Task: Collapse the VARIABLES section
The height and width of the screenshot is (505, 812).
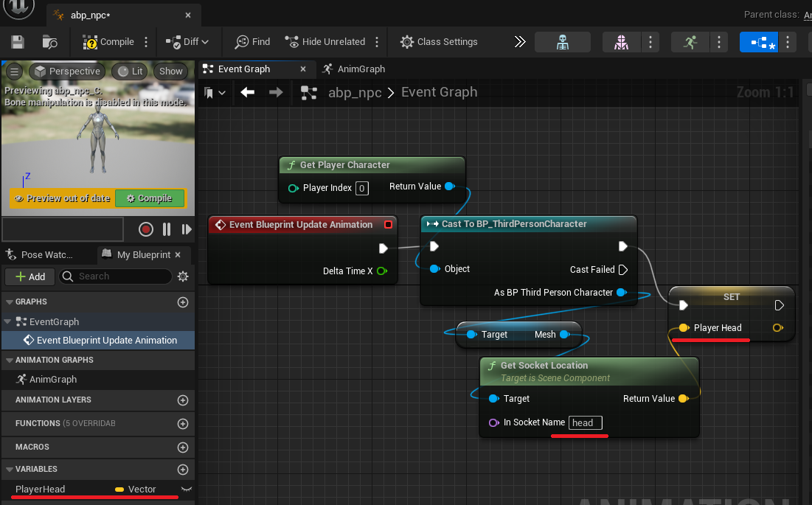Action: pos(10,470)
